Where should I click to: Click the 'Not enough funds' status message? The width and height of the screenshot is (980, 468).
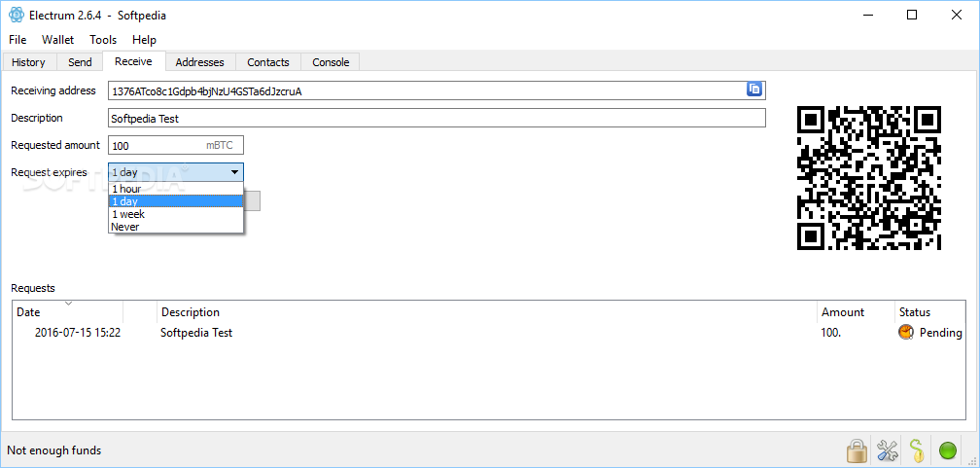[54, 450]
